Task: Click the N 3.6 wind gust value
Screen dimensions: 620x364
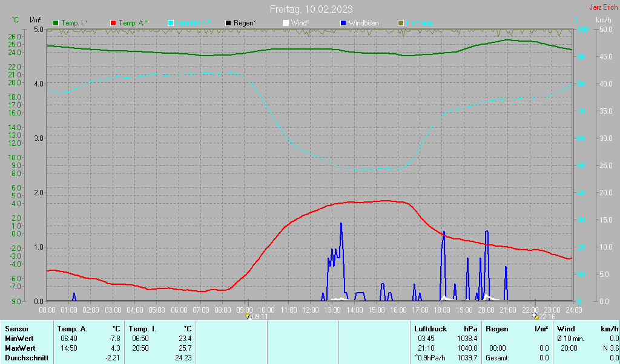Action: tap(611, 349)
